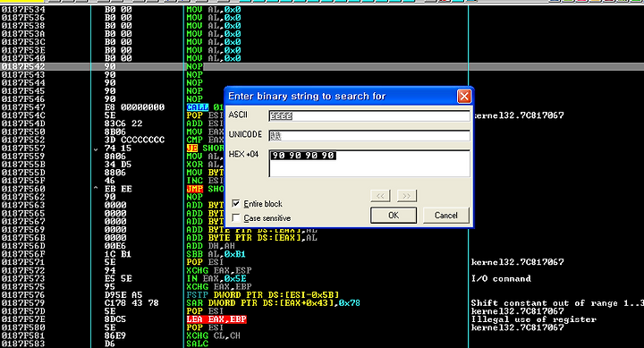Select the row at address 0187F545
Viewport: 644px width, 348px height.
point(322,90)
